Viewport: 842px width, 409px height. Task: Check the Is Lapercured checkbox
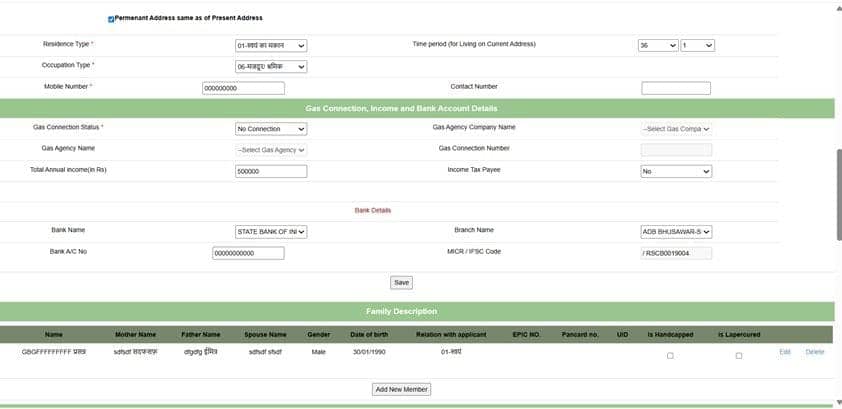click(739, 355)
